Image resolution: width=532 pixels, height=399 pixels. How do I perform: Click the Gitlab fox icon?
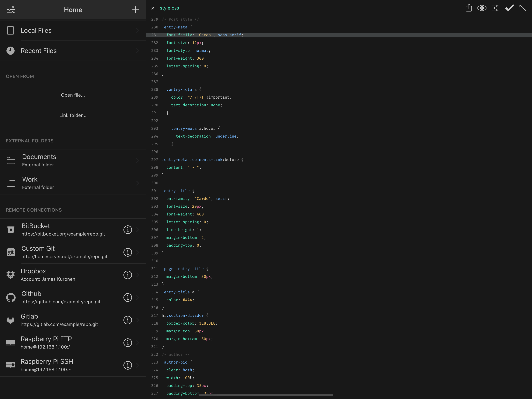pos(11,320)
